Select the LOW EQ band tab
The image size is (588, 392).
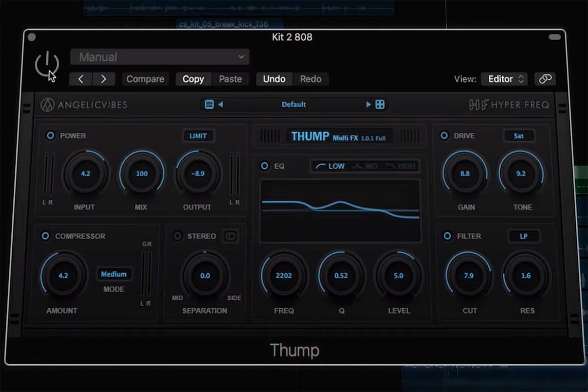click(x=330, y=166)
